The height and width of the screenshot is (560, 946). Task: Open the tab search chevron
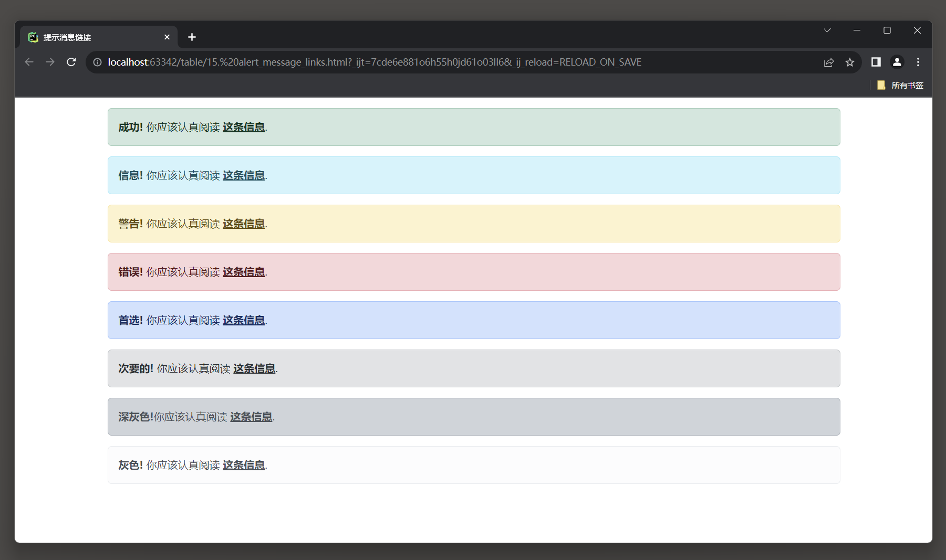(827, 30)
